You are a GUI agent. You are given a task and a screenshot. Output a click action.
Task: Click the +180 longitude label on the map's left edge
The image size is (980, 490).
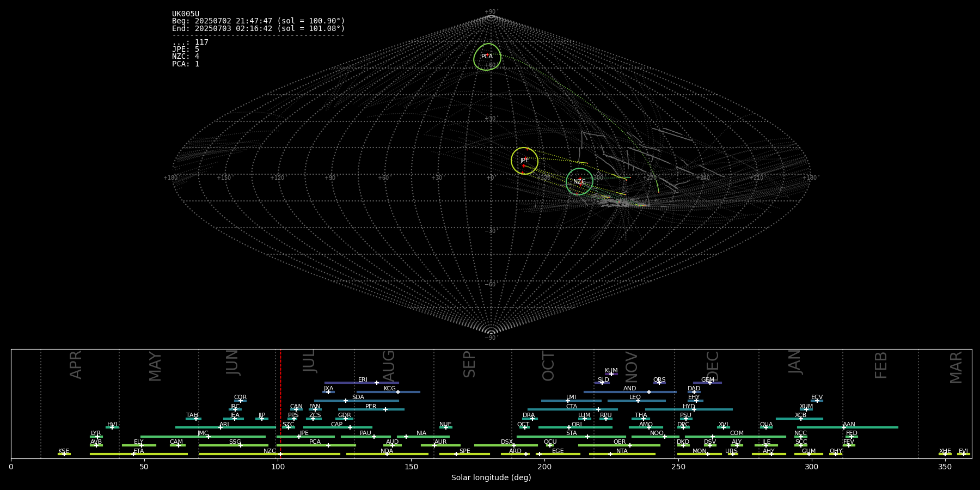pyautogui.click(x=171, y=177)
